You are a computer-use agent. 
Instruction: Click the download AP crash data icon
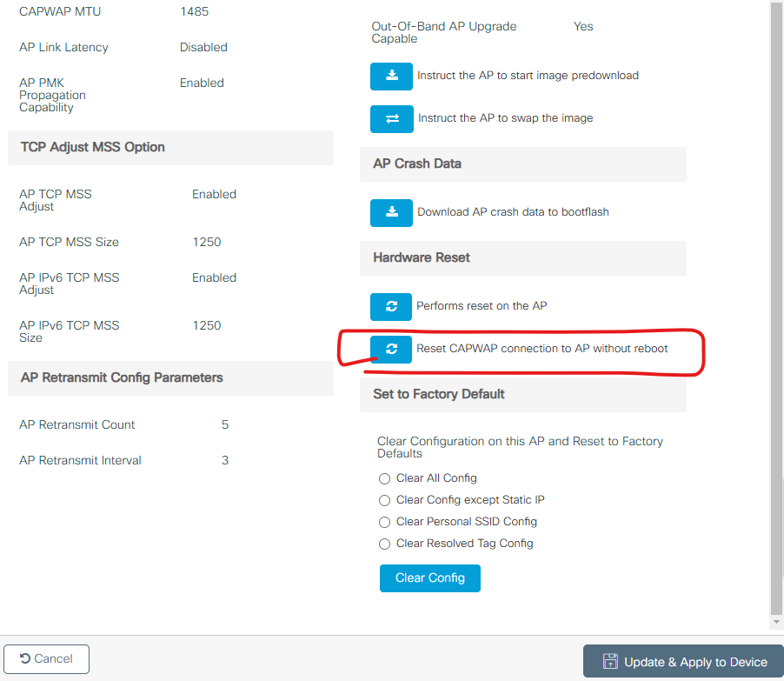[x=391, y=213]
